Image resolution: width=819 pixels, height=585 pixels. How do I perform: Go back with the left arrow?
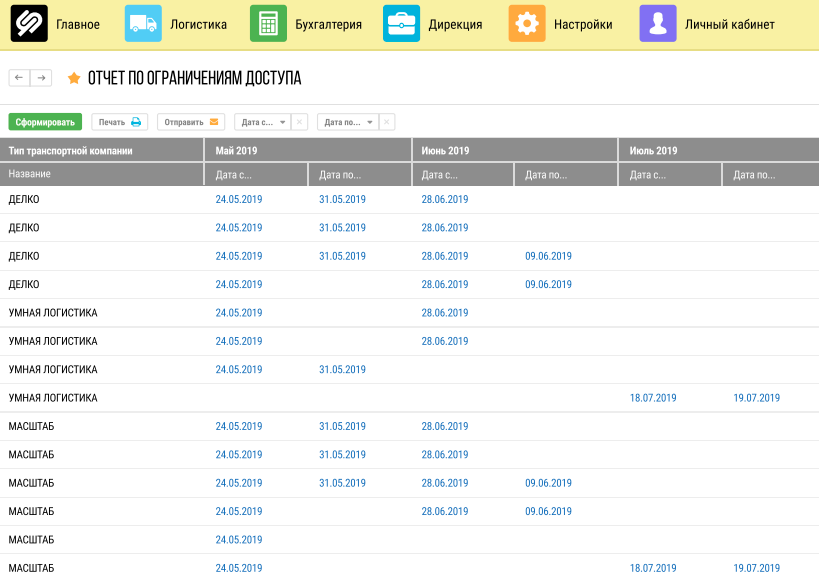pos(19,78)
